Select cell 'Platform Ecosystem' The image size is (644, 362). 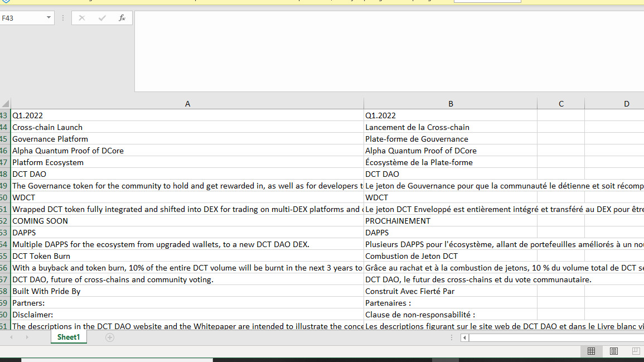click(x=187, y=162)
